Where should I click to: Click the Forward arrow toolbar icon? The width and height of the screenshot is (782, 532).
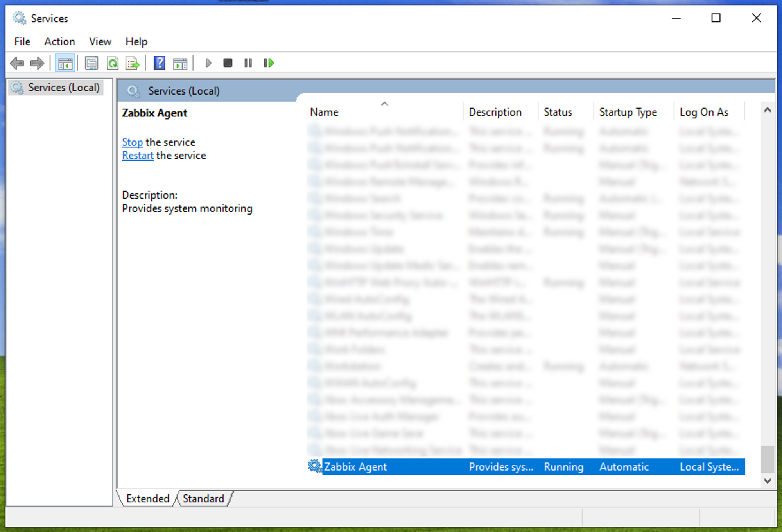pyautogui.click(x=37, y=63)
